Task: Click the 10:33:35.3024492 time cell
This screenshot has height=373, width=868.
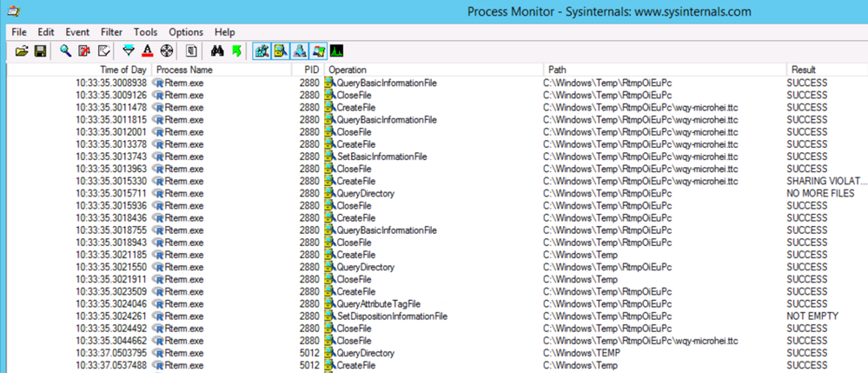Action: [111, 328]
